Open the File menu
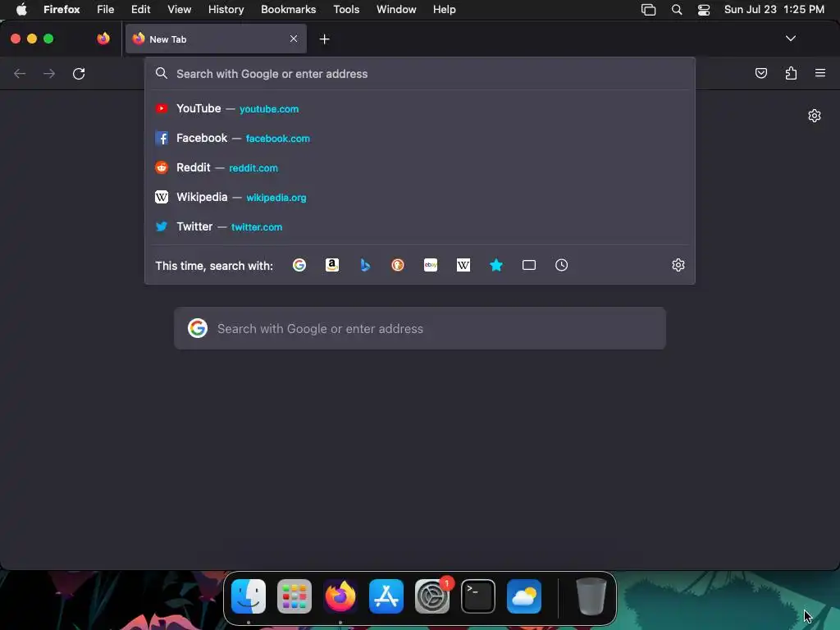Screen dimensions: 840x630 [106, 10]
